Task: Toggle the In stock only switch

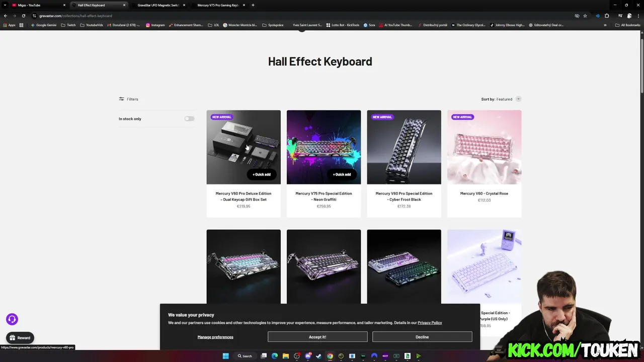Action: [189, 119]
